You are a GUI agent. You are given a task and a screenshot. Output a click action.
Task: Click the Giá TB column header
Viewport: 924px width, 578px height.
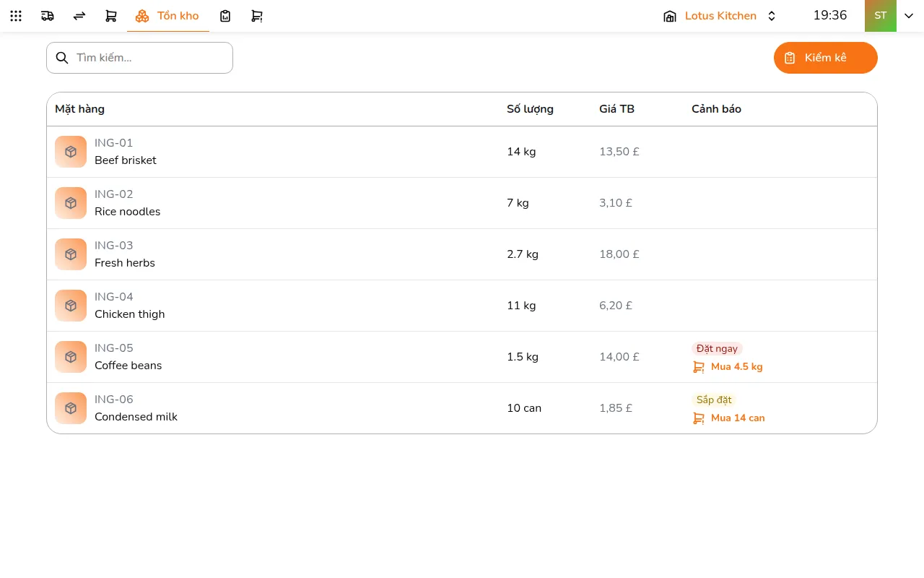(x=616, y=109)
